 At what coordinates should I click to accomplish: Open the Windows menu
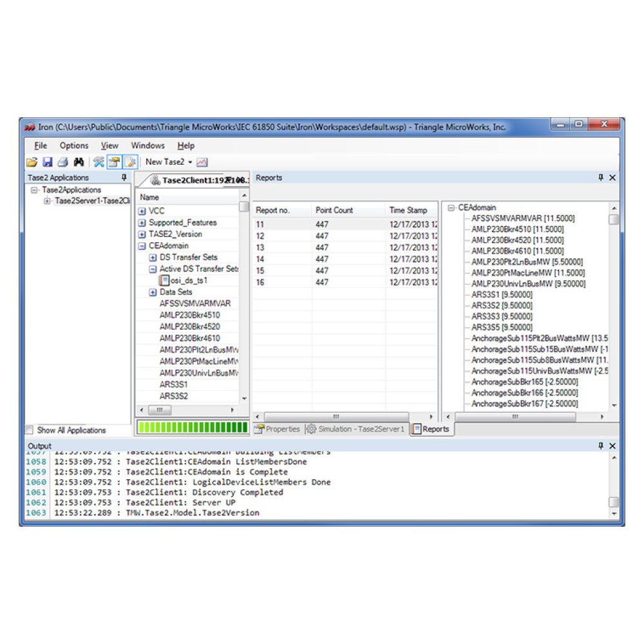148,146
